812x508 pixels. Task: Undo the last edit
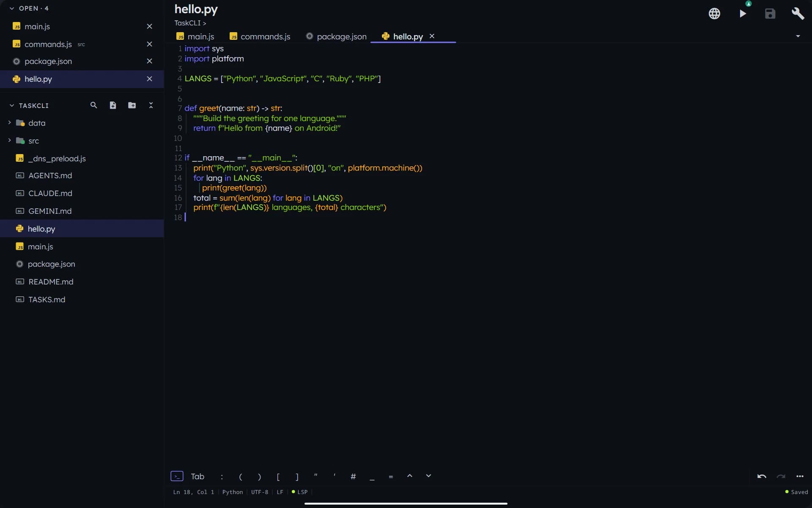click(x=762, y=476)
